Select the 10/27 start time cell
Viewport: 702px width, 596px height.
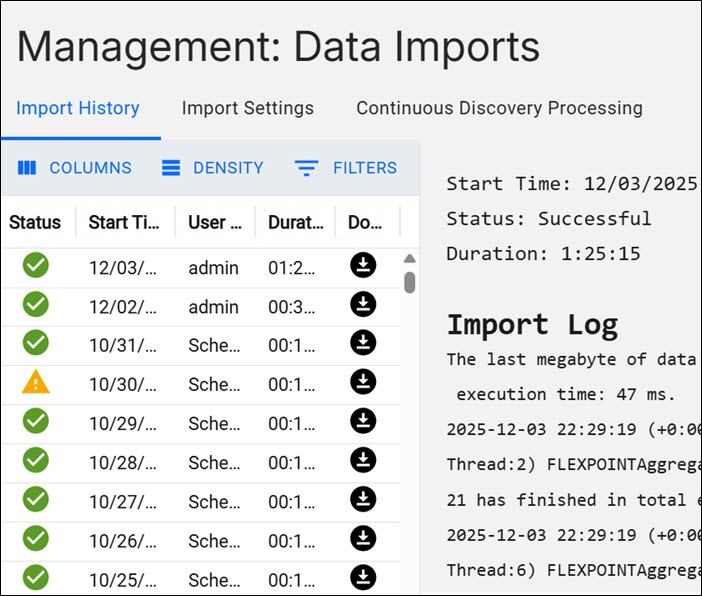[x=123, y=502]
